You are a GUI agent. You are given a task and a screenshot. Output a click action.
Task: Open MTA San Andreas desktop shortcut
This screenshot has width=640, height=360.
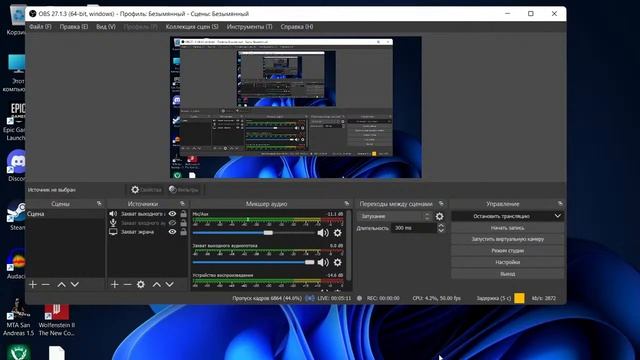[x=18, y=318]
